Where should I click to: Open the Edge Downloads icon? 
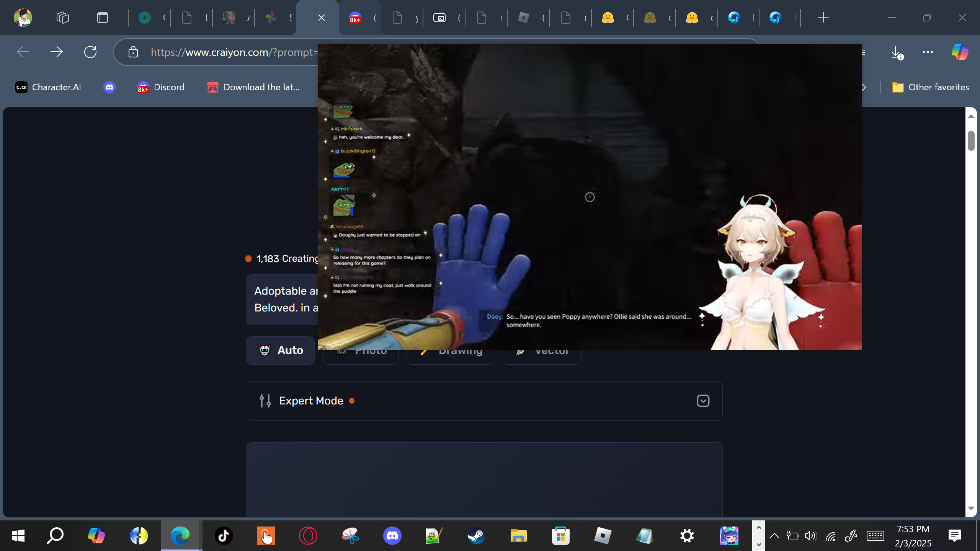point(897,52)
